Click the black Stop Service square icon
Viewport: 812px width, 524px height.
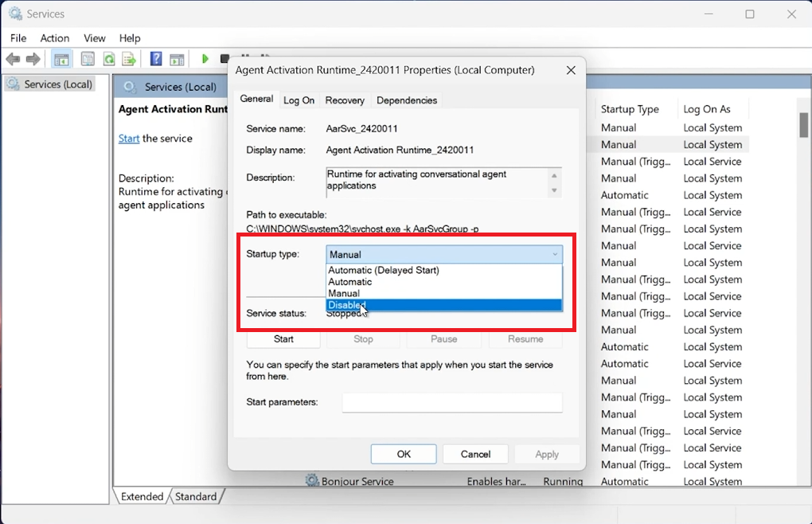[224, 58]
